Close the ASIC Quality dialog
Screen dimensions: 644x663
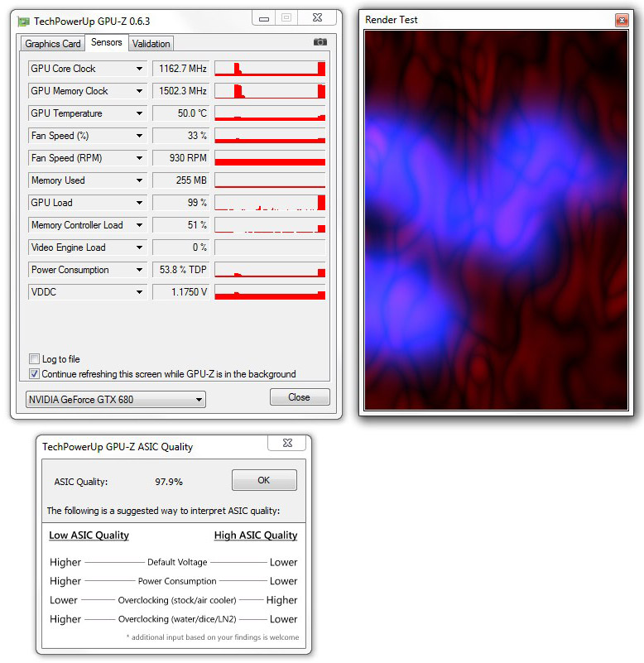click(287, 443)
